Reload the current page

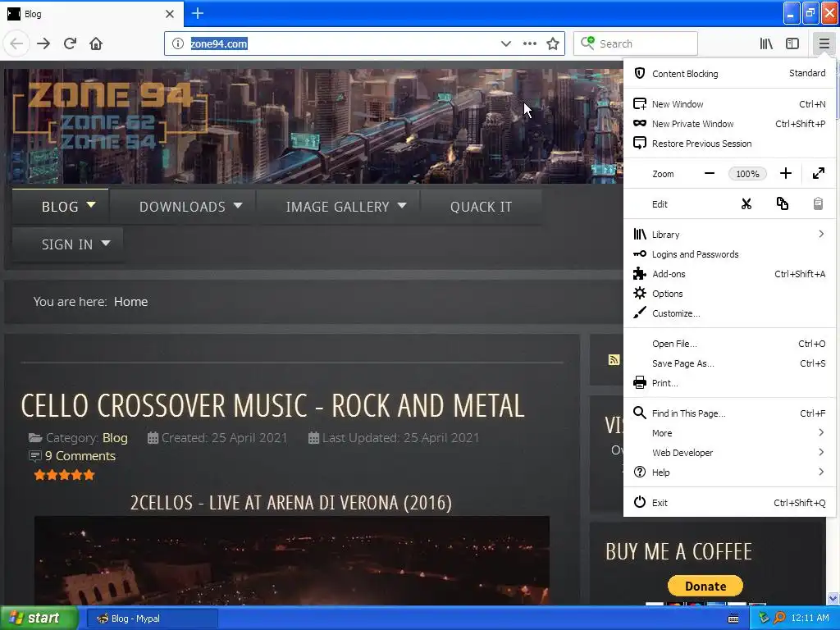[x=71, y=43]
